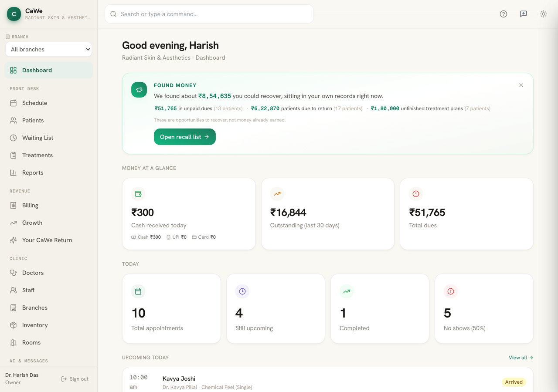Screen dimensions: 558x392
Task: Open the All branches dropdown
Action: pos(49,49)
